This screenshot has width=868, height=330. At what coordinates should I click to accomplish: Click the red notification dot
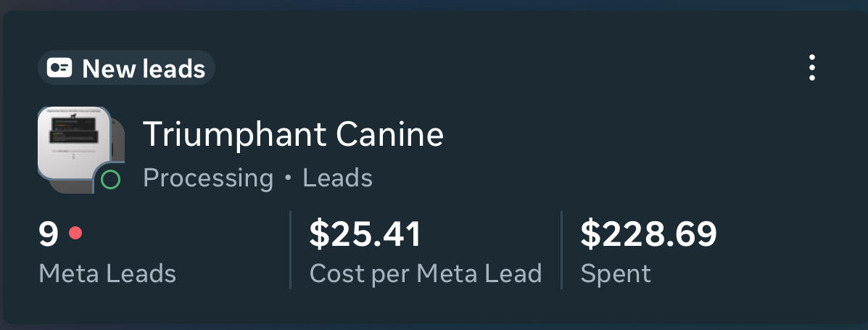coord(75,234)
